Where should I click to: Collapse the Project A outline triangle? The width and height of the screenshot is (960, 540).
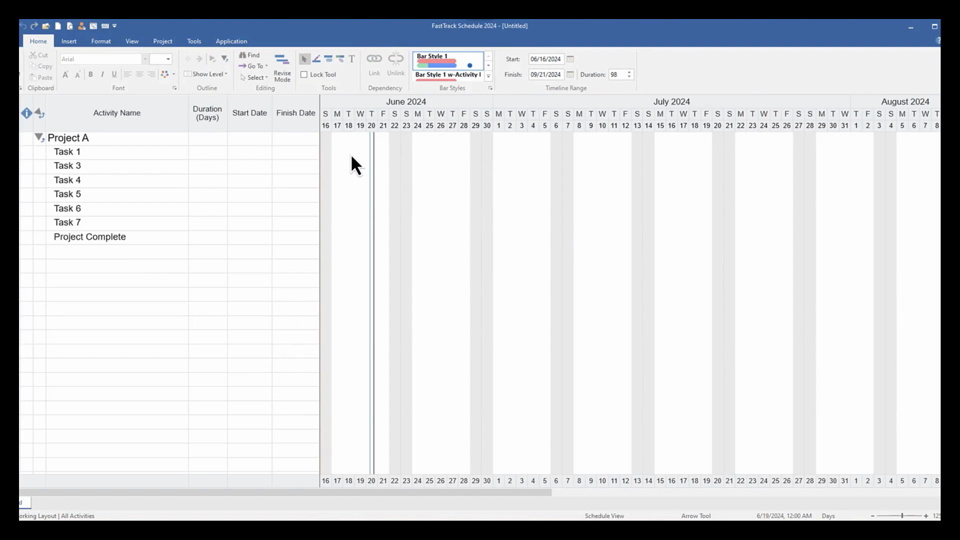[x=39, y=138]
